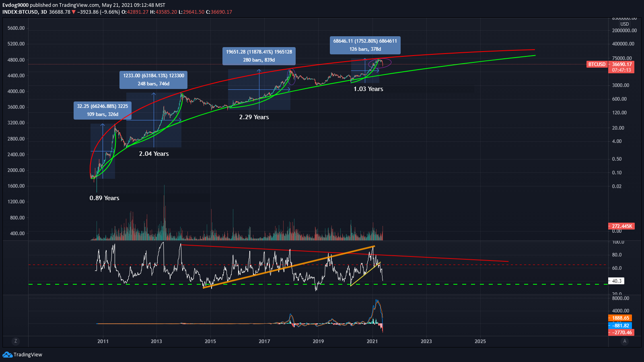
Task: Select the '32.25 (66246.88%) 3225' measurement box
Action: [103, 110]
